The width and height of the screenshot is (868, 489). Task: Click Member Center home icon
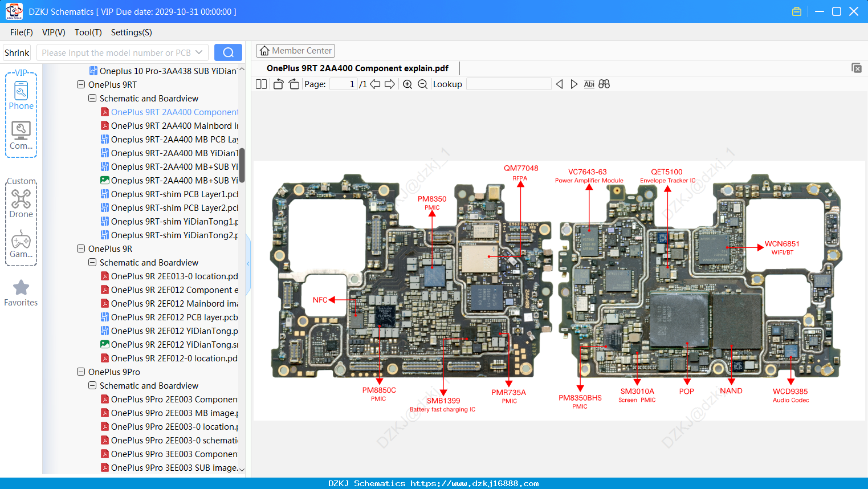point(264,51)
